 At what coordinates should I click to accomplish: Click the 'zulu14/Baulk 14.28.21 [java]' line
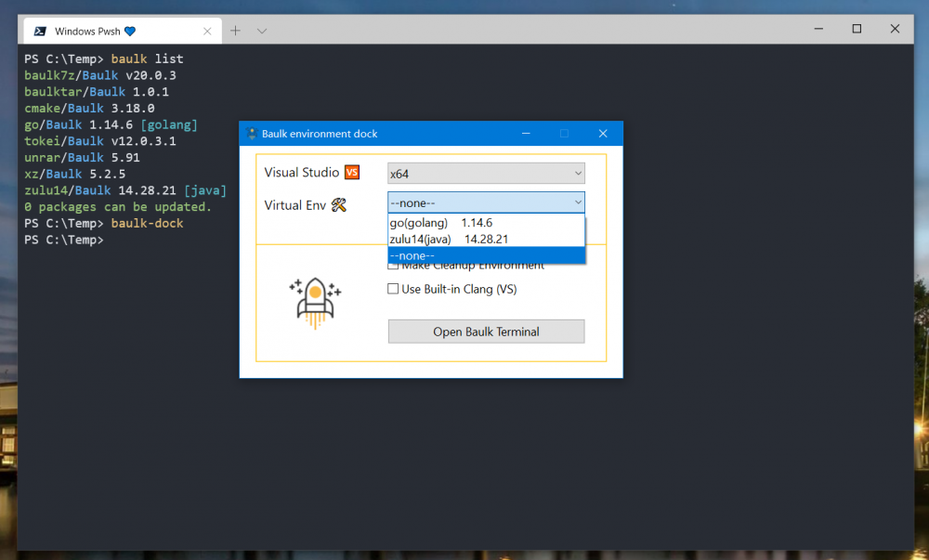point(125,190)
